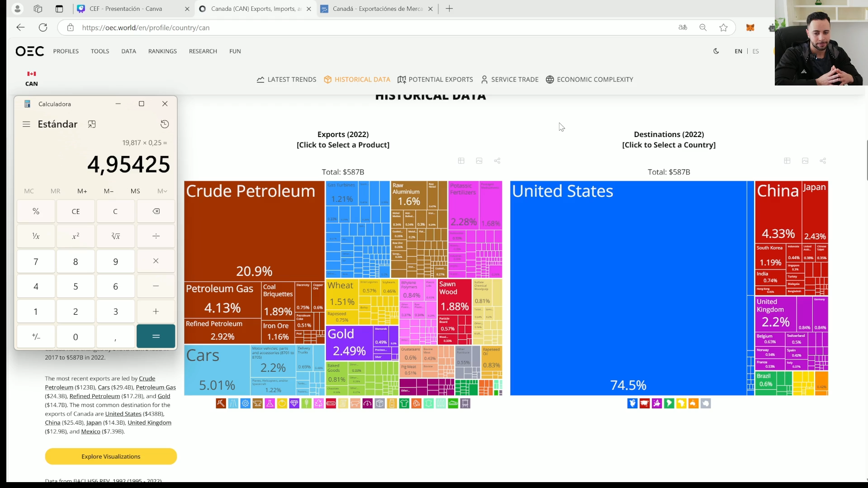Screen dimensions: 868x488
Task: Filter by machines gear icon
Action: pos(245,403)
